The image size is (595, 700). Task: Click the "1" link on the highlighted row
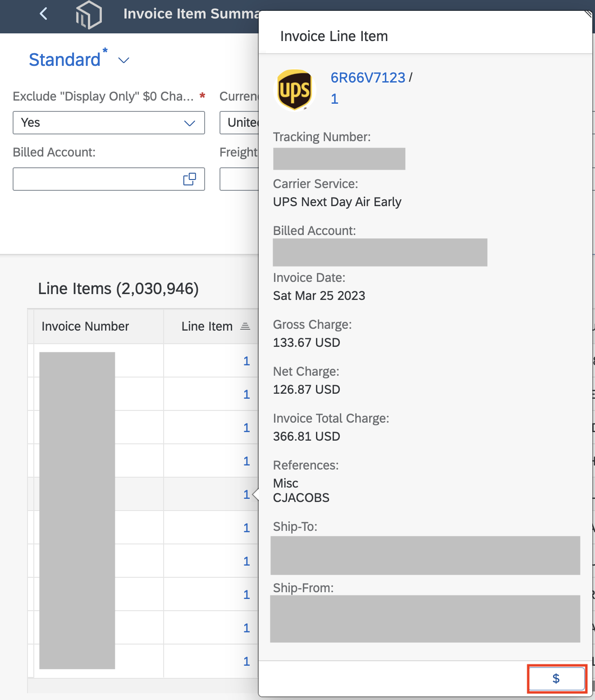[x=247, y=494]
